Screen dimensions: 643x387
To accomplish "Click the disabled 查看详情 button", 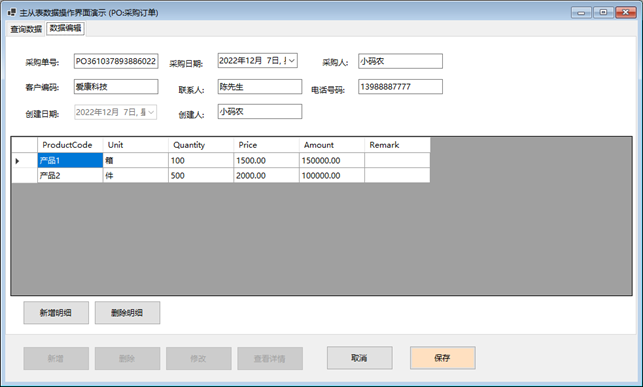I will [270, 358].
